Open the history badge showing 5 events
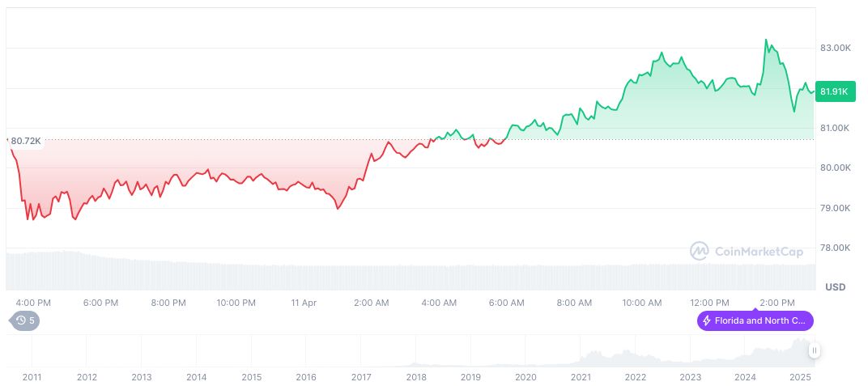The height and width of the screenshot is (386, 868). click(x=25, y=320)
